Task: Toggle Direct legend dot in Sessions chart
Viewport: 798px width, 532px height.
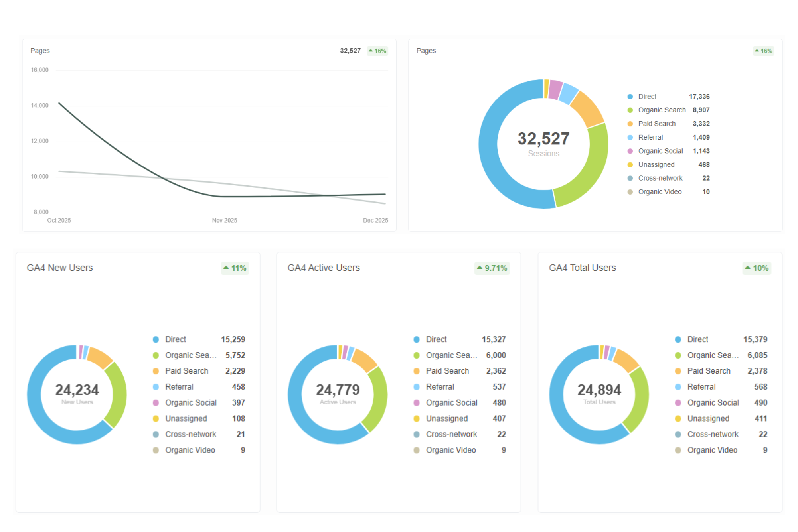Action: (x=630, y=97)
